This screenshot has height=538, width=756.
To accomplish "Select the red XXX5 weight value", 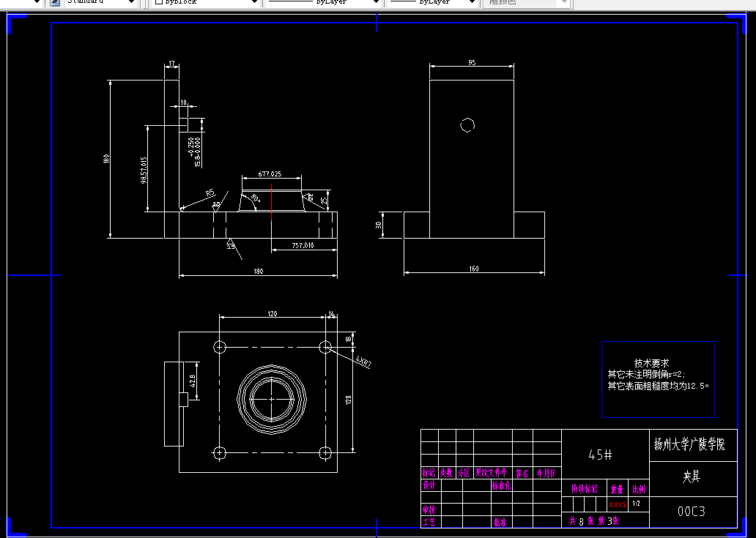I will click(x=618, y=505).
